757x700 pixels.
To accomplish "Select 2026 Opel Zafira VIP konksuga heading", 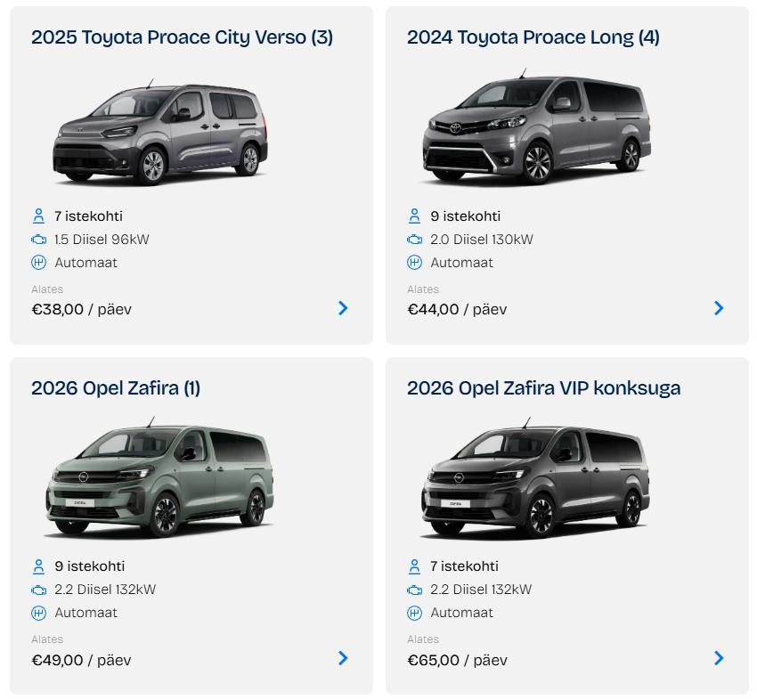I will (x=543, y=388).
